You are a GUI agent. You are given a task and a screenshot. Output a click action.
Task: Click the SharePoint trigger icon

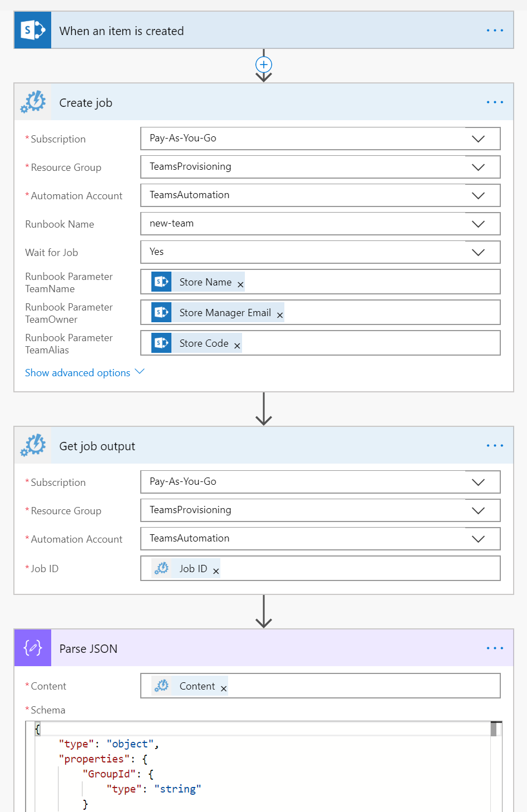click(x=33, y=30)
